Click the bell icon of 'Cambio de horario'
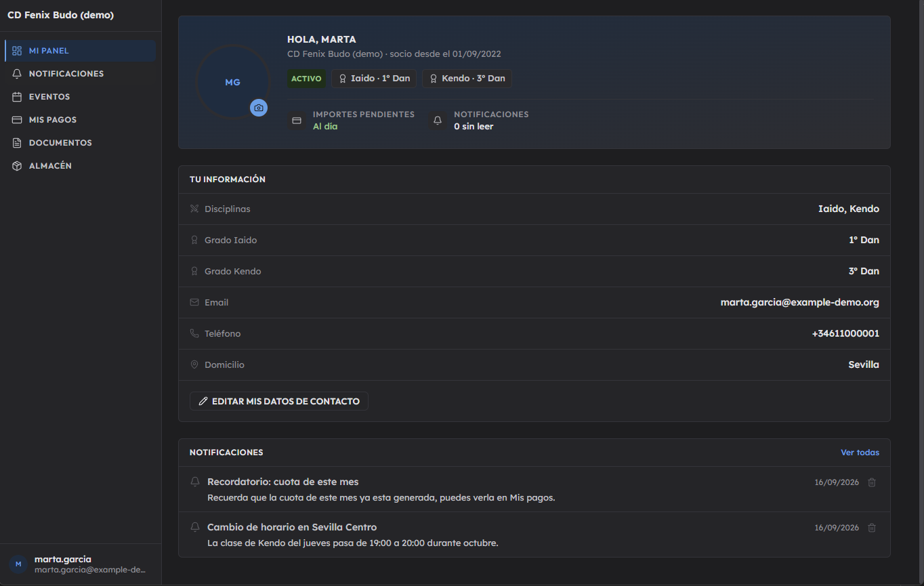This screenshot has height=586, width=924. [195, 527]
